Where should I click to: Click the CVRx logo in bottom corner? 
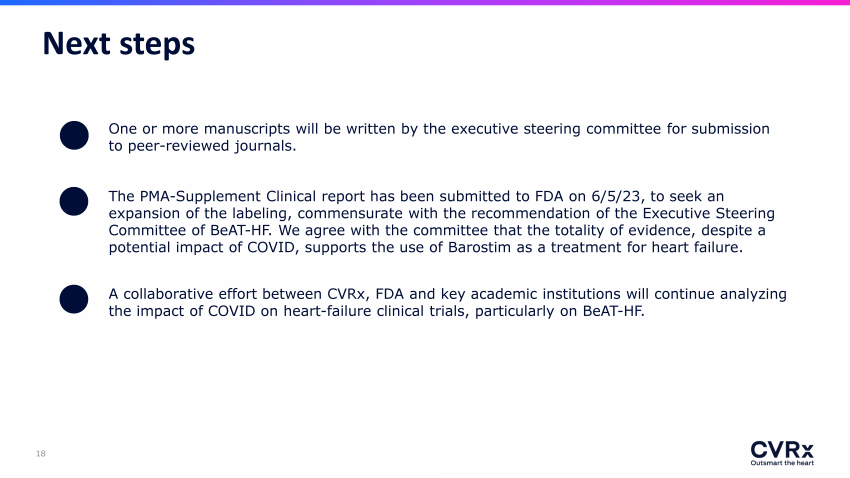[782, 450]
